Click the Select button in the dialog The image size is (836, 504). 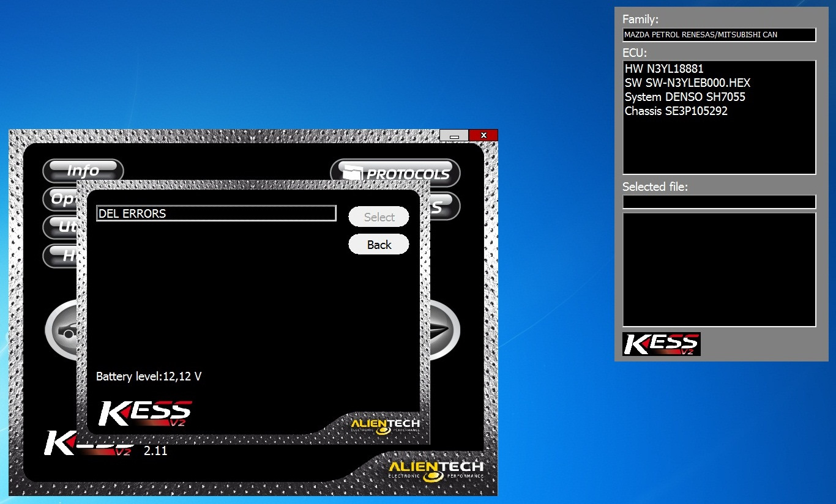[x=379, y=217]
